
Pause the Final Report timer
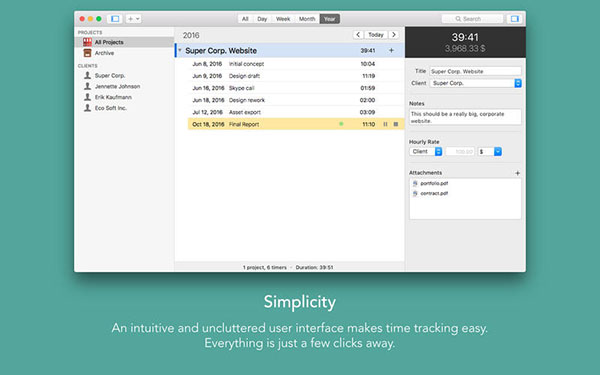point(385,124)
